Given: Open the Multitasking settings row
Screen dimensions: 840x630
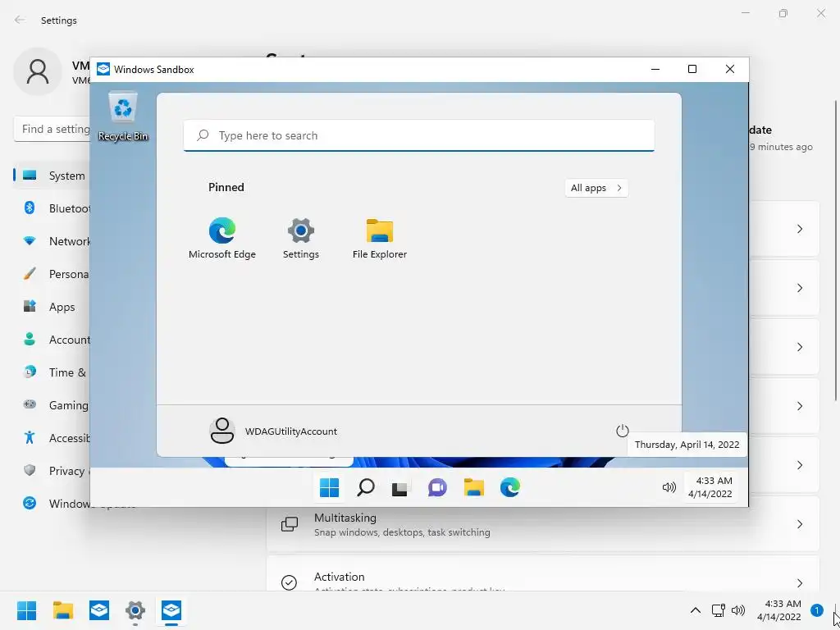Looking at the screenshot, I should tap(543, 524).
